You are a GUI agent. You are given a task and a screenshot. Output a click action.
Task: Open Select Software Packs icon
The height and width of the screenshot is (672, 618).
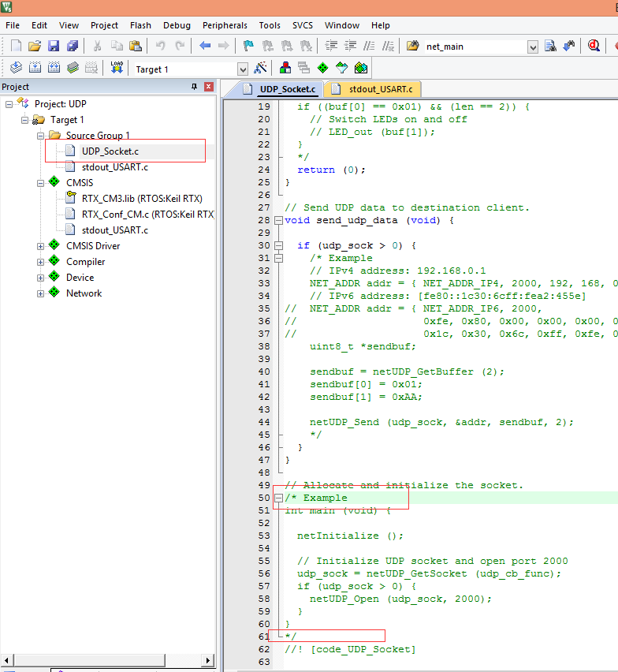click(342, 67)
